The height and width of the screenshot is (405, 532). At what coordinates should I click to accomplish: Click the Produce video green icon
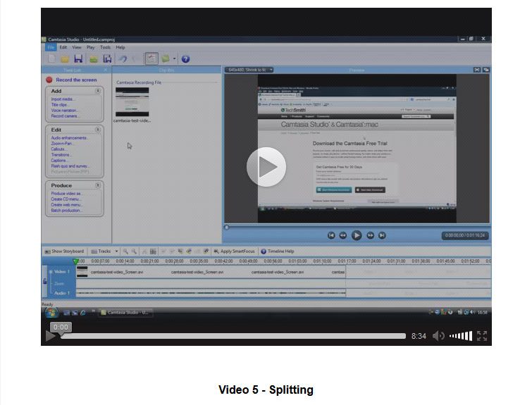point(166,58)
